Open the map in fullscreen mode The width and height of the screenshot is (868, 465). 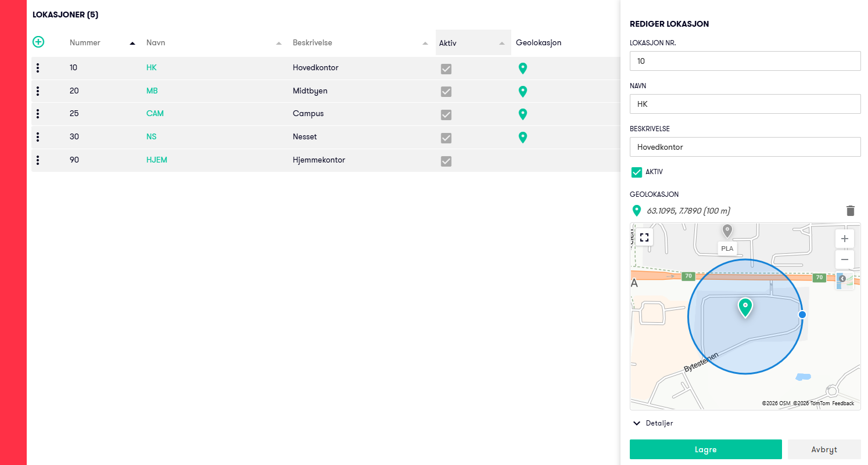(x=644, y=237)
